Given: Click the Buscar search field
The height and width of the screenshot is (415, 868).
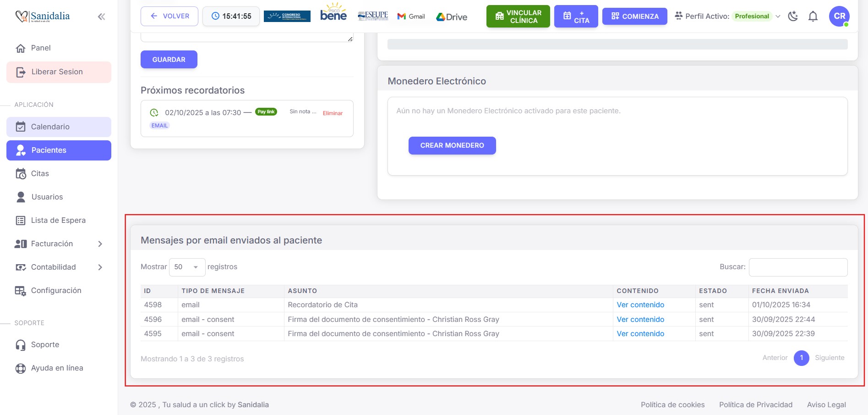Looking at the screenshot, I should pos(798,267).
